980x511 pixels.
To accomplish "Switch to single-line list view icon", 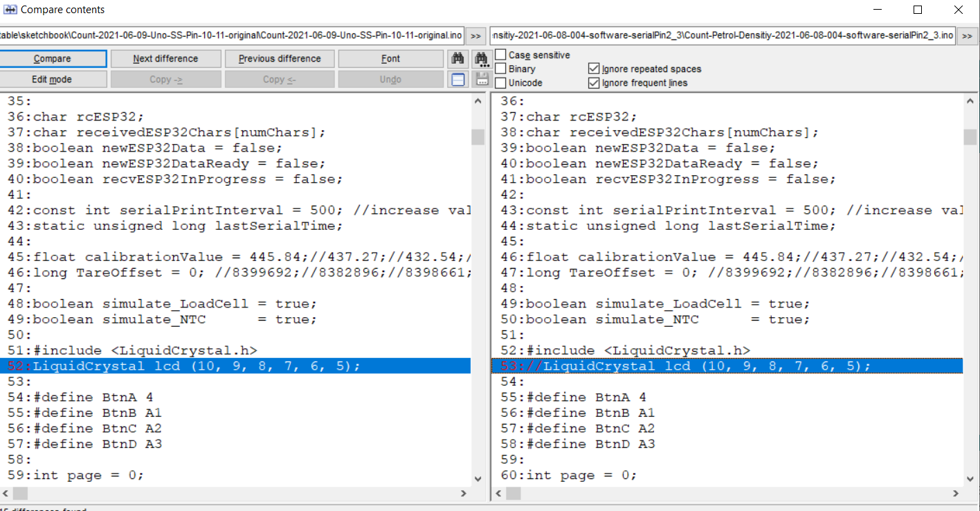I will [457, 78].
